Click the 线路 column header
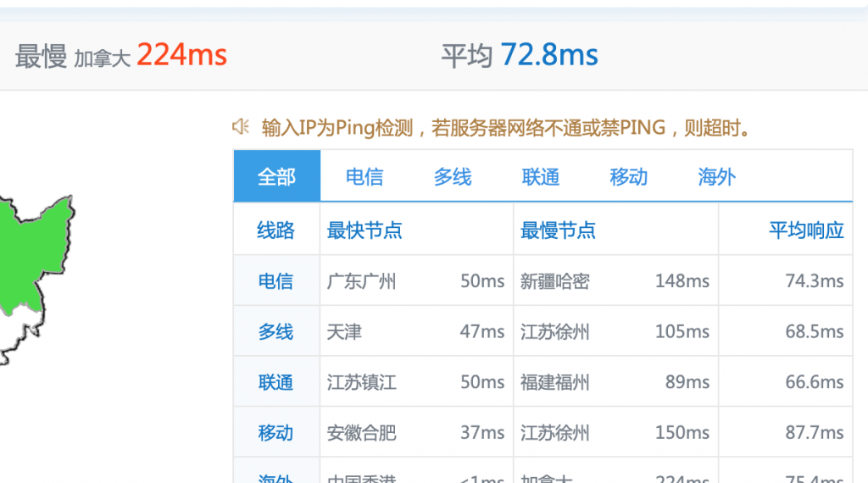Screen dimensions: 868x483 tap(275, 230)
